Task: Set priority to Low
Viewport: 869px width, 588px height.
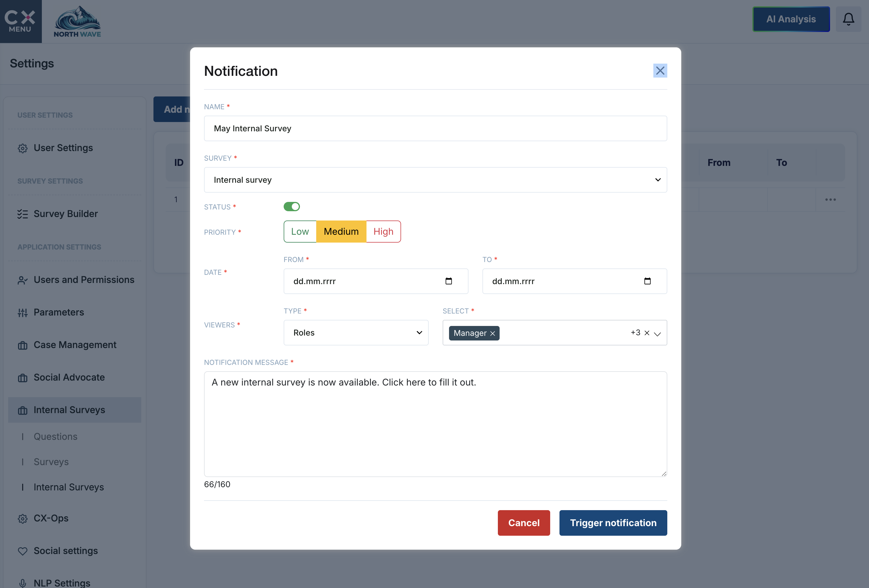Action: pyautogui.click(x=300, y=231)
